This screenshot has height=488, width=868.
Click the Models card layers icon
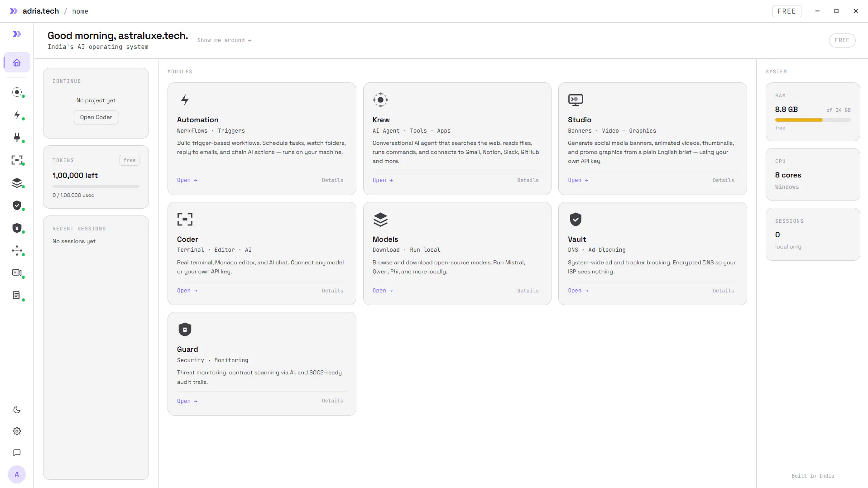point(380,220)
